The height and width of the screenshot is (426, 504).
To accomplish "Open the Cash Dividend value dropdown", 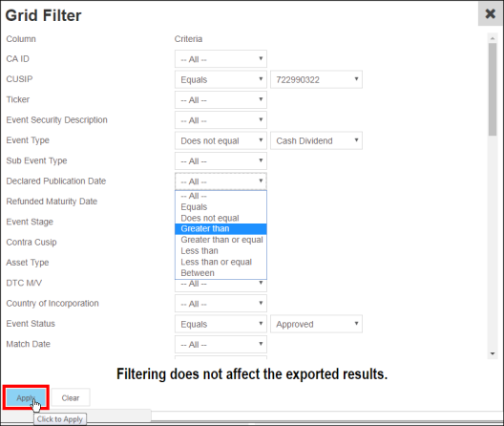I will pos(316,140).
